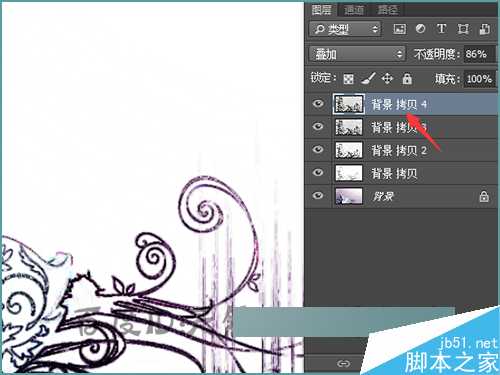
Task: Toggle visibility of 背景 layer
Action: pyautogui.click(x=318, y=195)
